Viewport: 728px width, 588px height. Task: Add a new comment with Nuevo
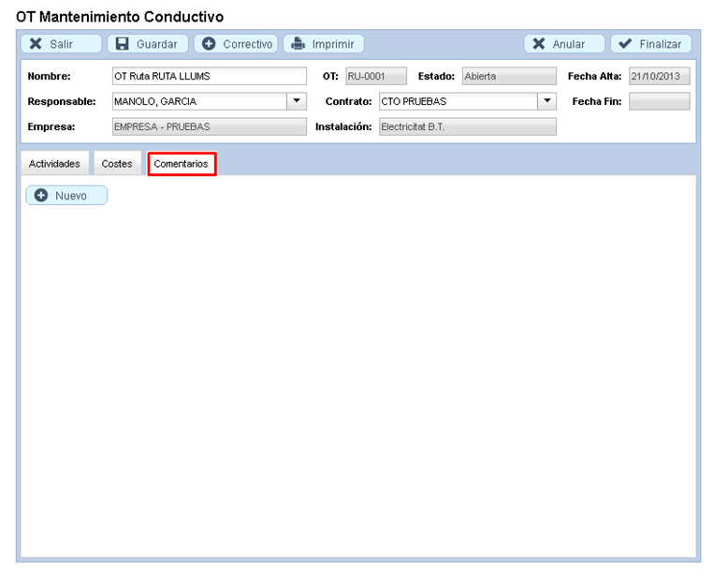pyautogui.click(x=66, y=196)
